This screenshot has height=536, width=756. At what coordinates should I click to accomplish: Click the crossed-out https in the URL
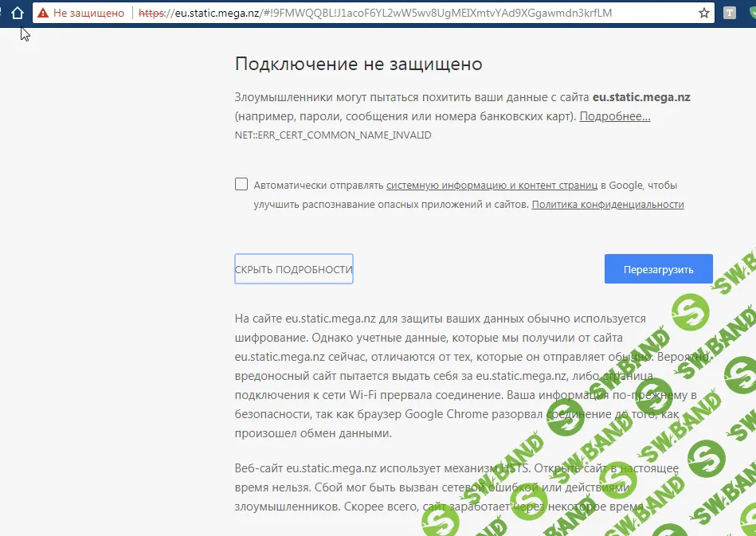(153, 13)
